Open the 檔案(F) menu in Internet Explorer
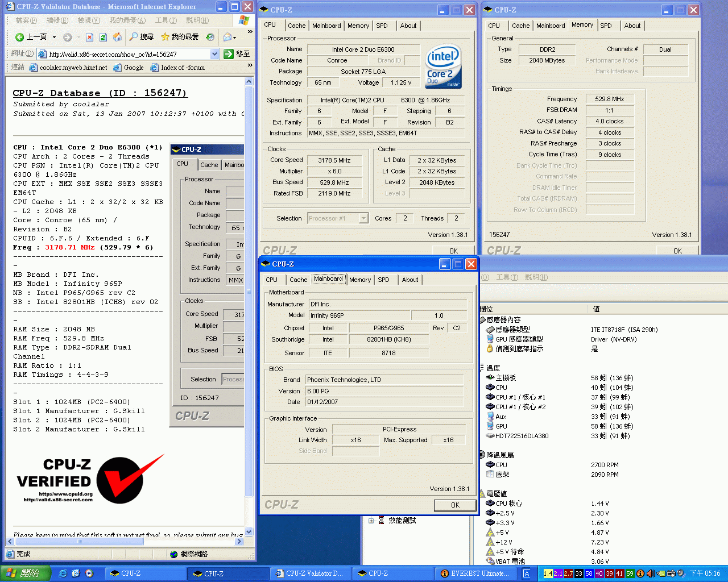 26,20
